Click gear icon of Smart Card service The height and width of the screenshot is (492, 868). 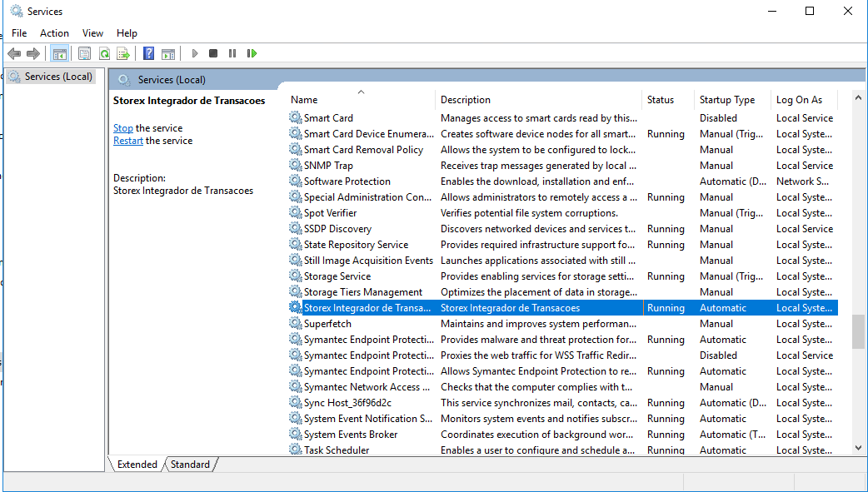[296, 117]
